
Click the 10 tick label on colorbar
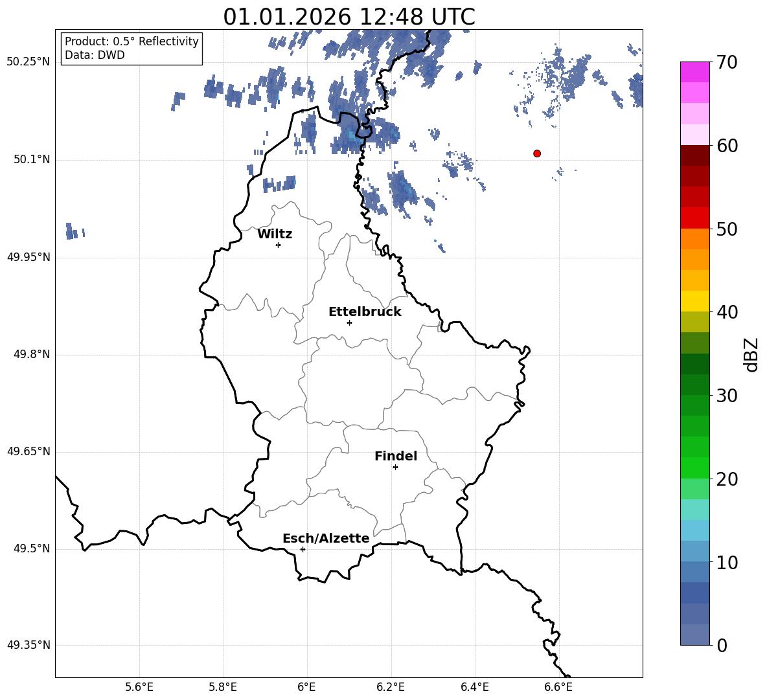(x=727, y=562)
